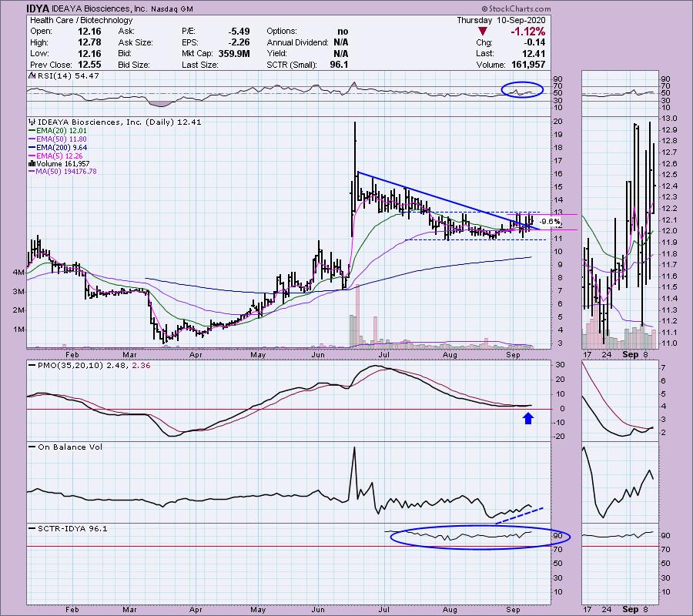Click the EMA(5) 12.26 legend entry
The width and height of the screenshot is (693, 616).
(55, 156)
